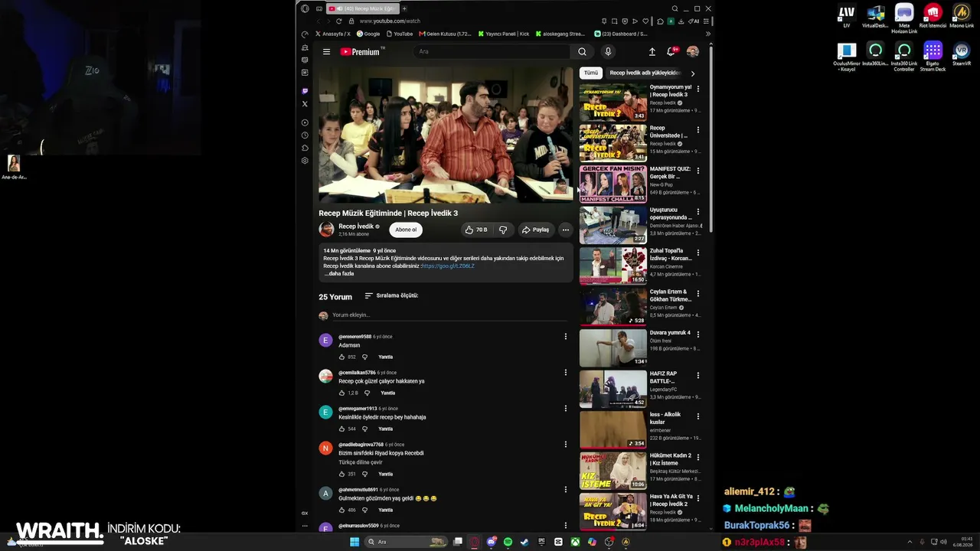This screenshot has height=551, width=980.
Task: Open SteamVR desktop icon
Action: (962, 54)
